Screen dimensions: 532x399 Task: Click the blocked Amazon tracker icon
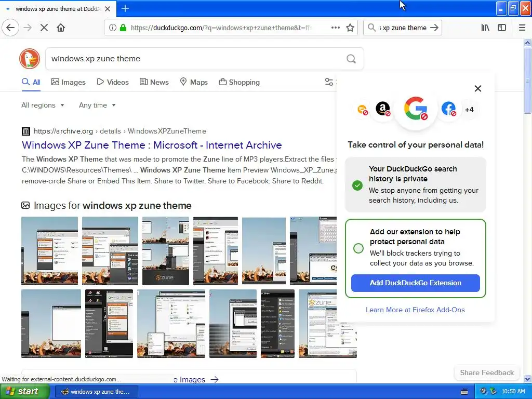[383, 109]
